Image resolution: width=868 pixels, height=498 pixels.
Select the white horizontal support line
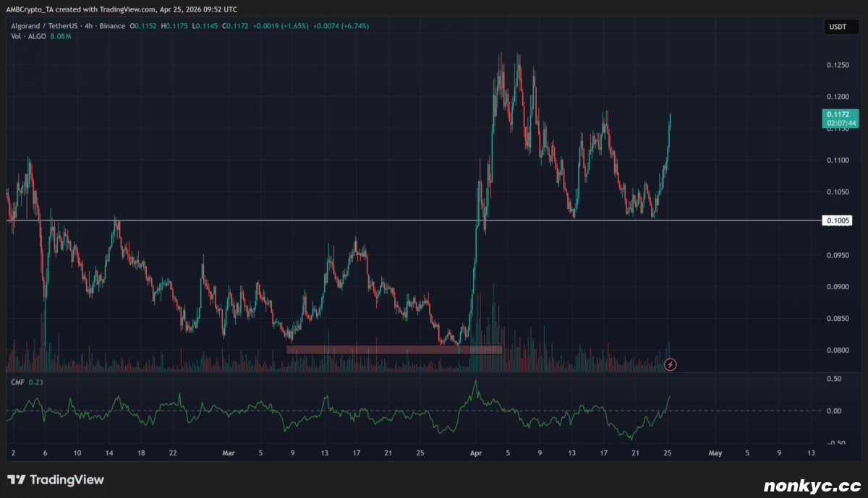289,220
